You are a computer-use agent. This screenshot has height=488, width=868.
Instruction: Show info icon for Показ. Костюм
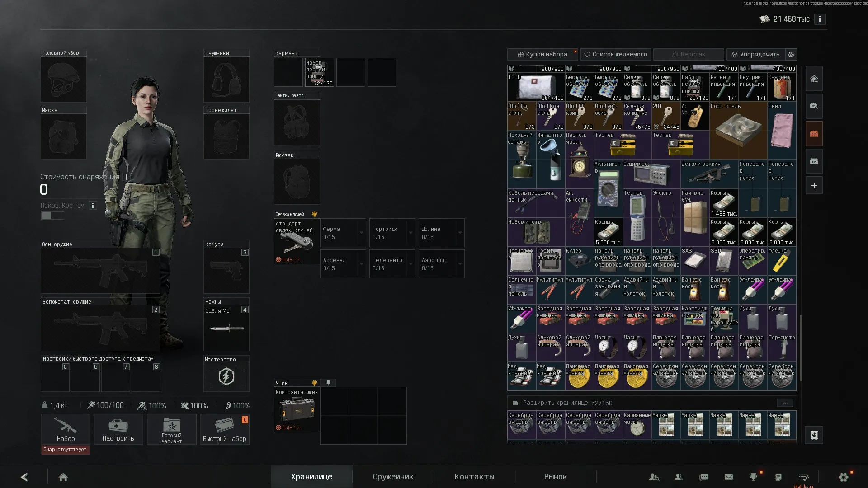click(x=93, y=206)
